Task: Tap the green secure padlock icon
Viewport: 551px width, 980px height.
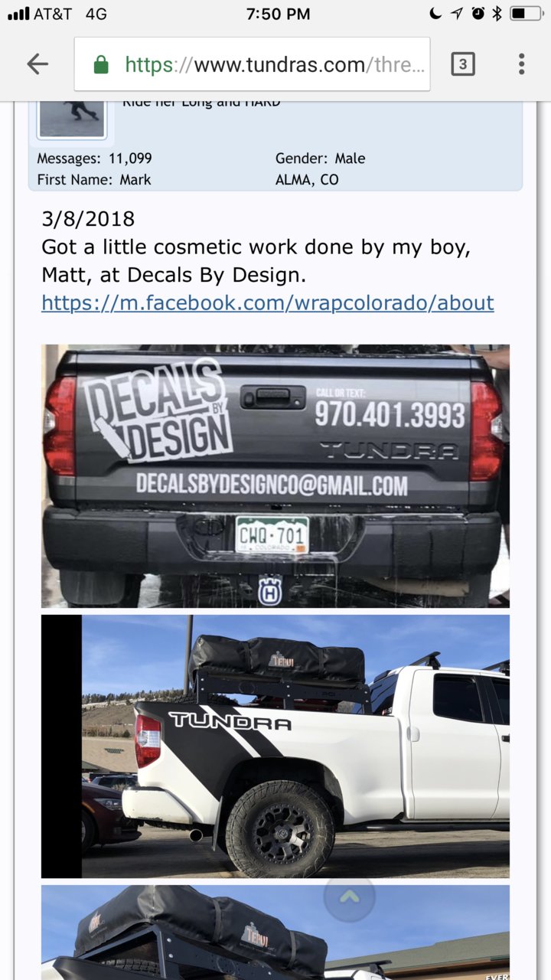Action: click(x=101, y=65)
